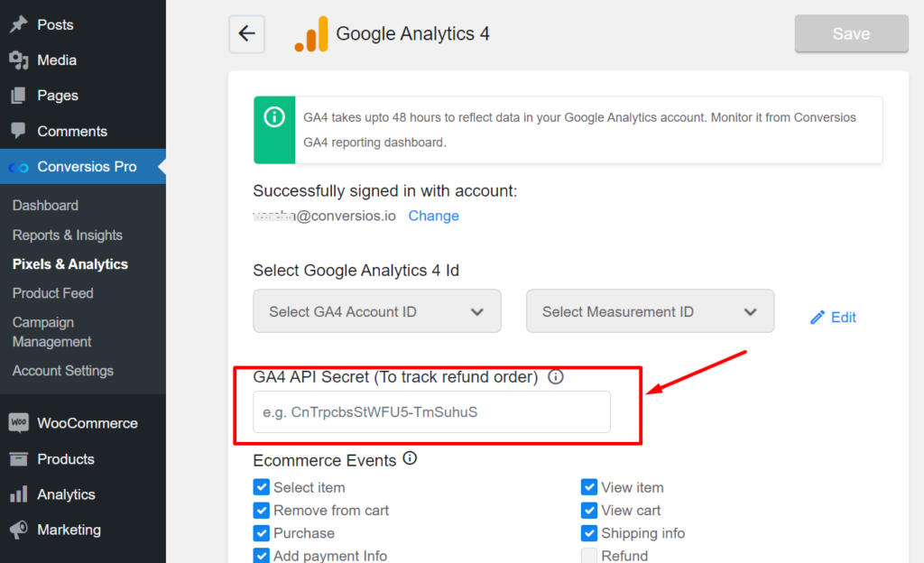Click the Media icon in sidebar

click(19, 60)
